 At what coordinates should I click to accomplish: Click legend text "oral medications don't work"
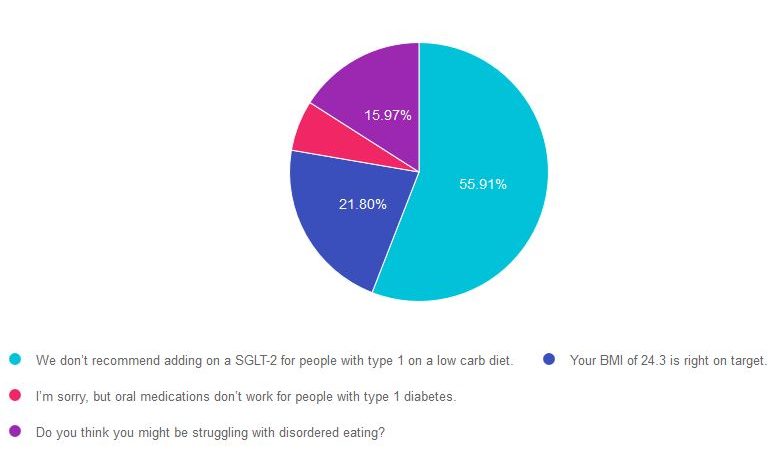tap(246, 396)
